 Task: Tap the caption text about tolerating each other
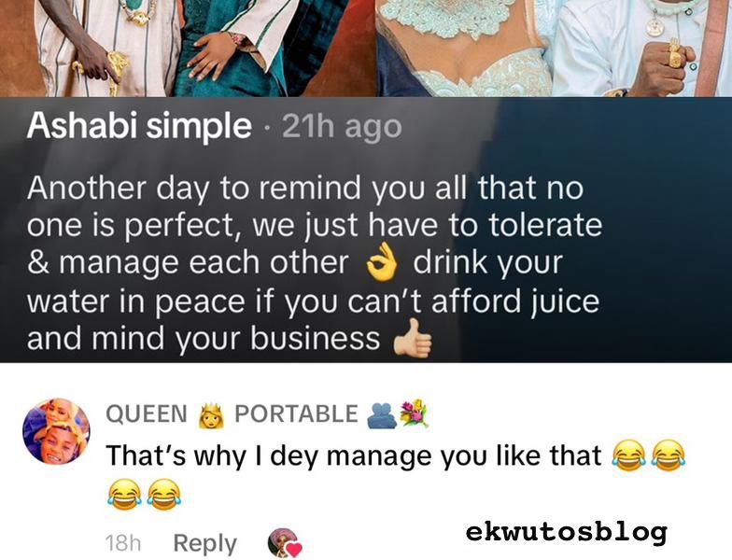click(314, 263)
